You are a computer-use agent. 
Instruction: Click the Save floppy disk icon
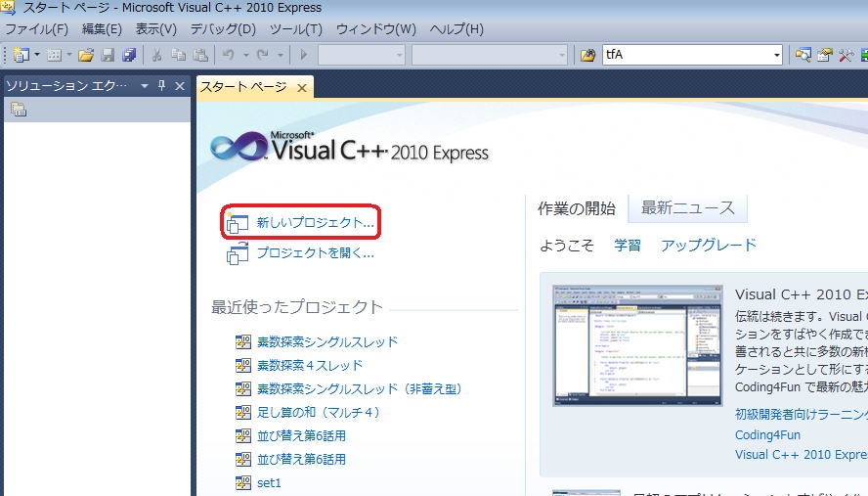point(108,55)
